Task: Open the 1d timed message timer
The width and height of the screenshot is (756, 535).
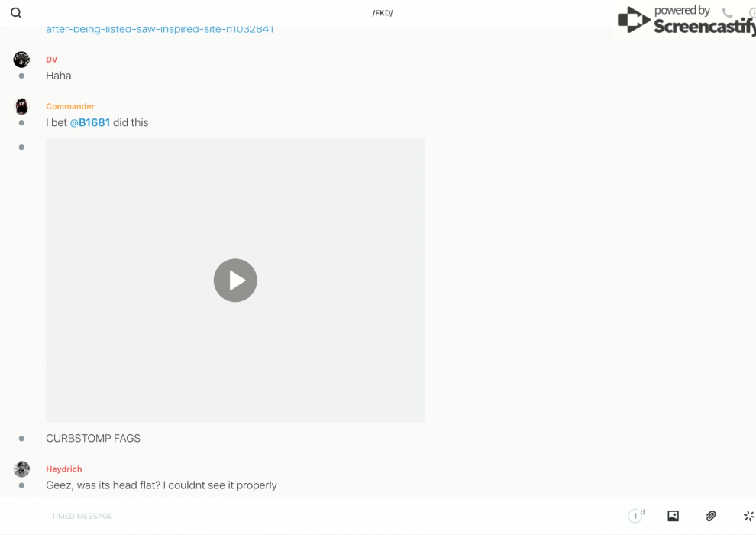Action: coord(635,516)
